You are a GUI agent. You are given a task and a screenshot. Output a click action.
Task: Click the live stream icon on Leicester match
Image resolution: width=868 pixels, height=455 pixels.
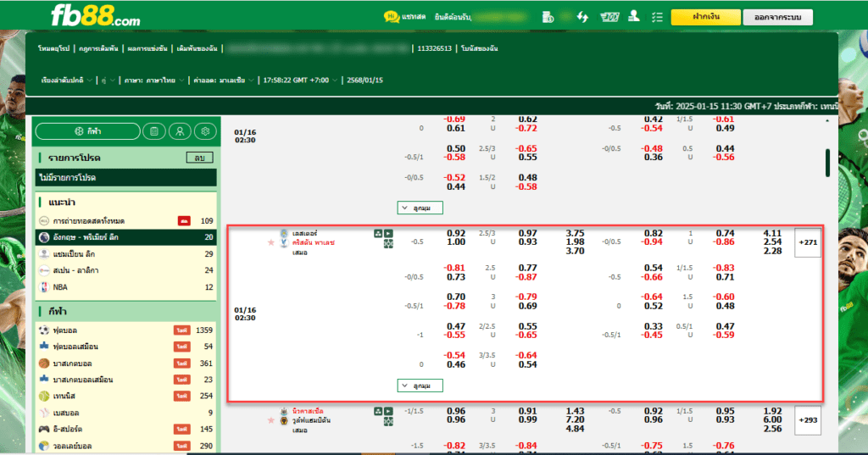click(378, 234)
